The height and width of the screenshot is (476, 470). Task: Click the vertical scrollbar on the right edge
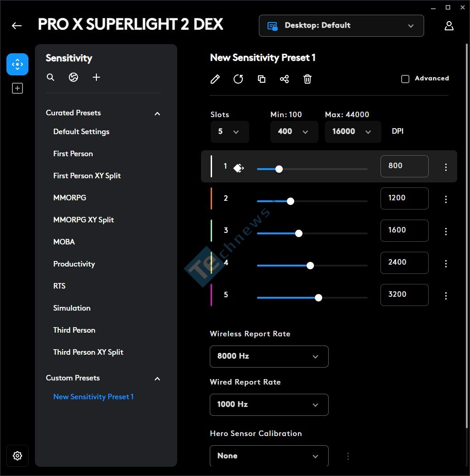(x=467, y=236)
